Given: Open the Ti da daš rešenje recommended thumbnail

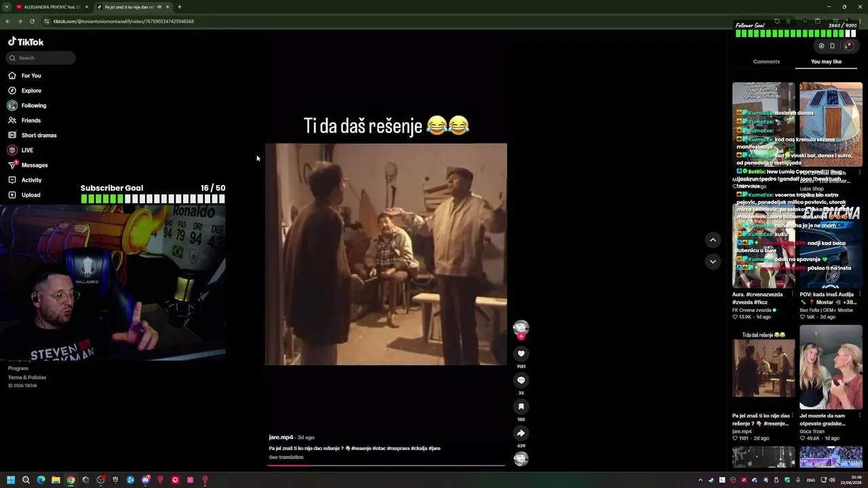Looking at the screenshot, I should (x=764, y=367).
